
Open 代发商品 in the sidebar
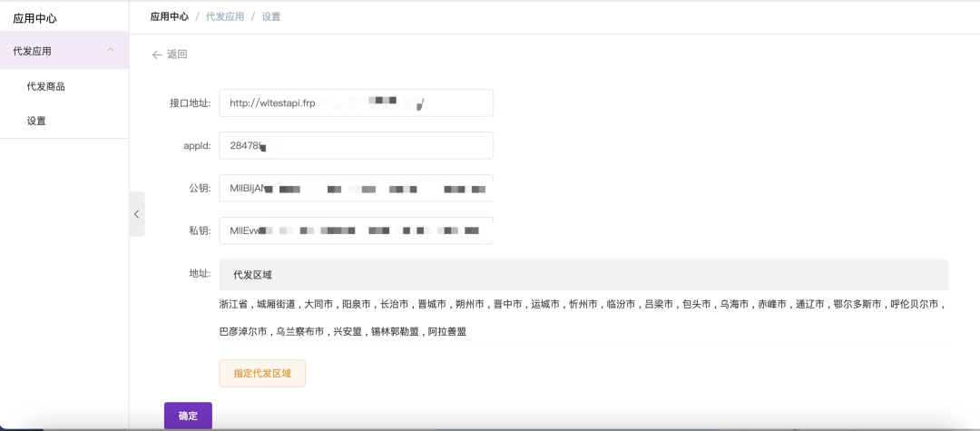click(45, 87)
